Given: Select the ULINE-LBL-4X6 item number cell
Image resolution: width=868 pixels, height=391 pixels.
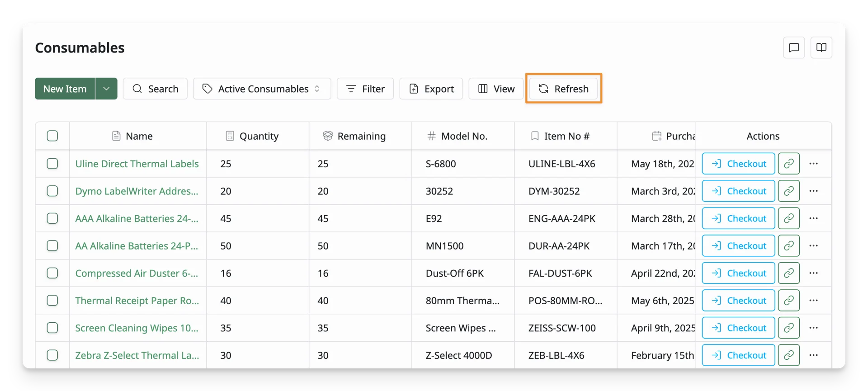Looking at the screenshot, I should tap(566, 164).
